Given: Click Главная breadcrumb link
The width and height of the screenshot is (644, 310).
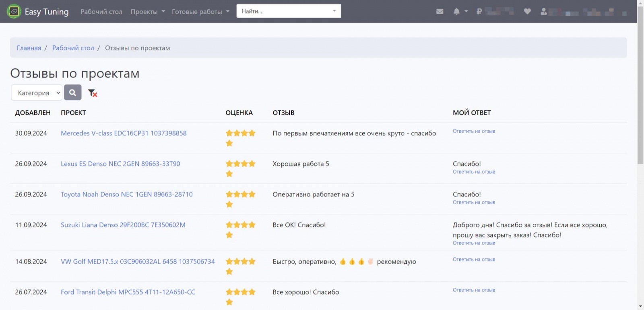Looking at the screenshot, I should [x=29, y=48].
